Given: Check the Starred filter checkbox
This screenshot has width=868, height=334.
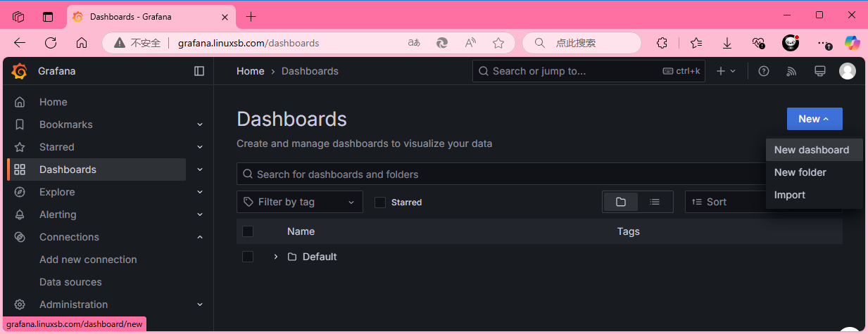Looking at the screenshot, I should tap(380, 203).
